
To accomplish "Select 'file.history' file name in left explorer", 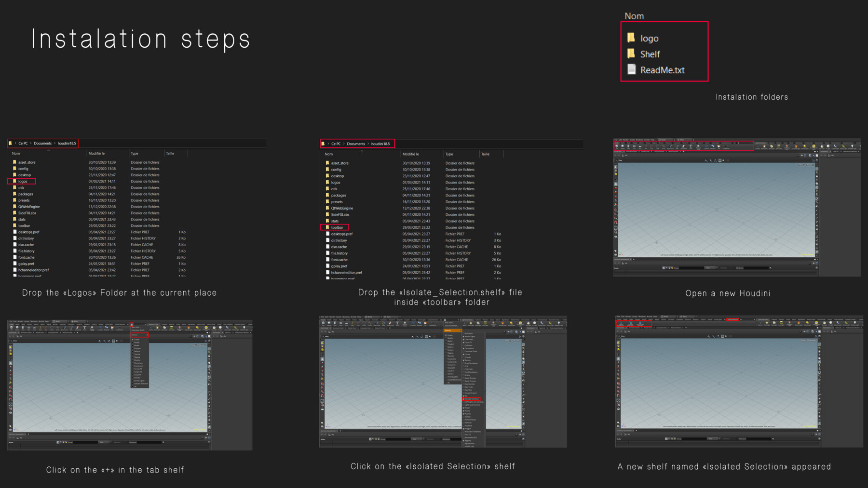I will point(27,251).
